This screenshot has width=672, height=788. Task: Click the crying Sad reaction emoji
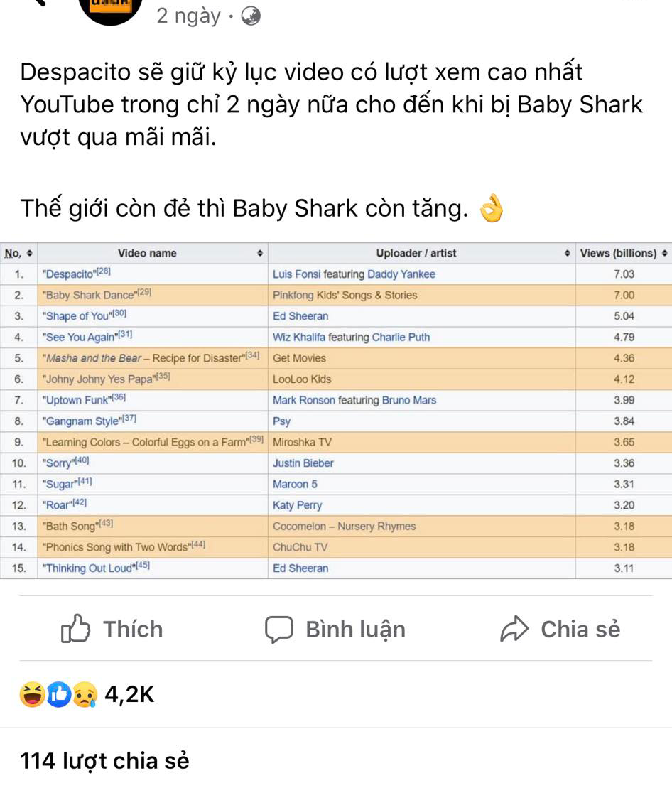point(85,694)
